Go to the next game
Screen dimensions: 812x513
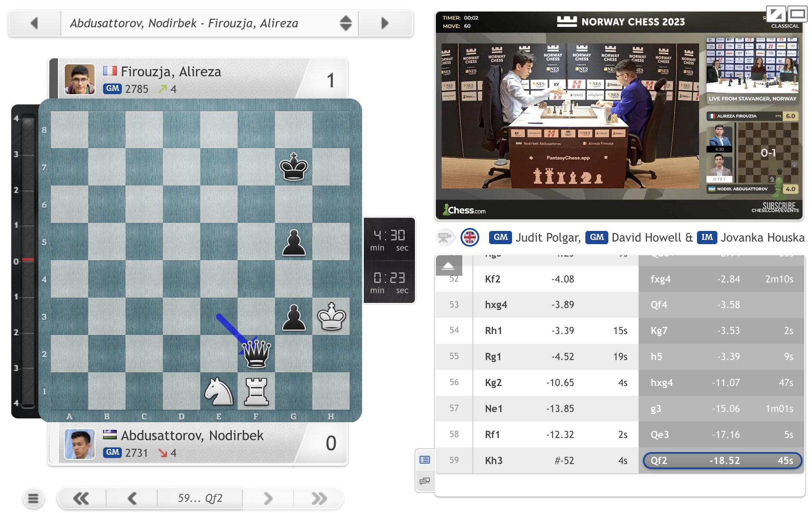click(x=385, y=23)
